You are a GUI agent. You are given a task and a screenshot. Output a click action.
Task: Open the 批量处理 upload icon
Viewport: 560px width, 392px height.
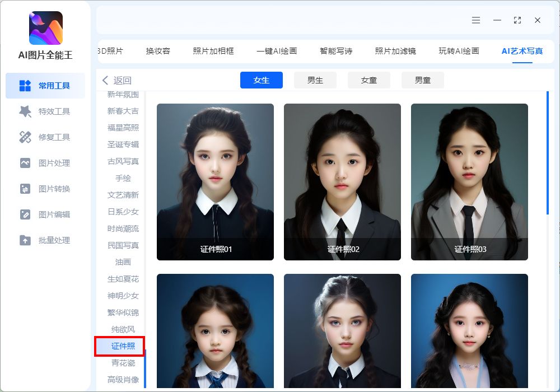pos(25,240)
